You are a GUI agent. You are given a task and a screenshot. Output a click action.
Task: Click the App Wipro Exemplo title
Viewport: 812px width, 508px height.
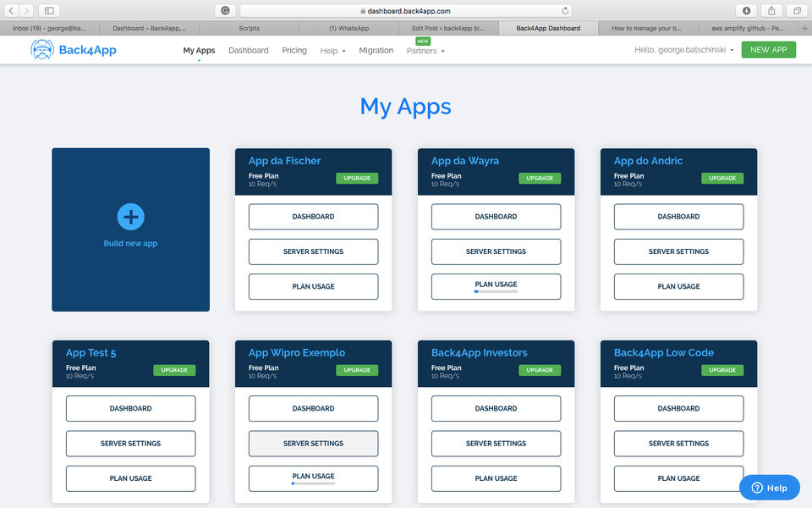[297, 353]
